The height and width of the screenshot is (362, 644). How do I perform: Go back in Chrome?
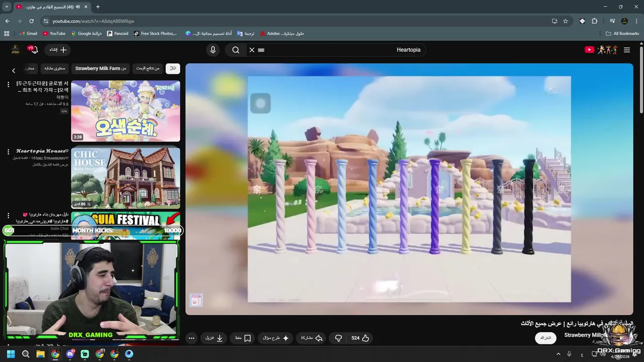(x=7, y=21)
